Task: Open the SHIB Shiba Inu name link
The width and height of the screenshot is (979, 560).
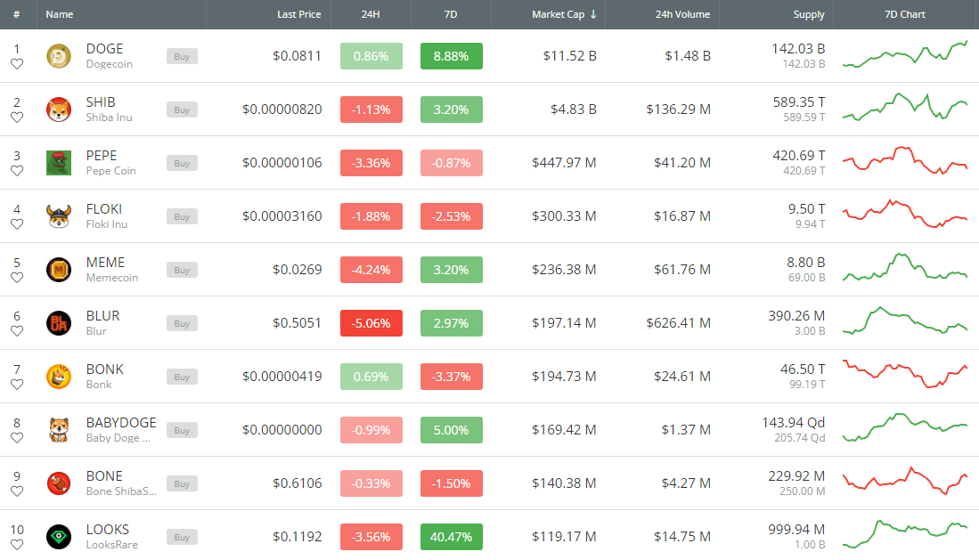Action: click(x=110, y=110)
